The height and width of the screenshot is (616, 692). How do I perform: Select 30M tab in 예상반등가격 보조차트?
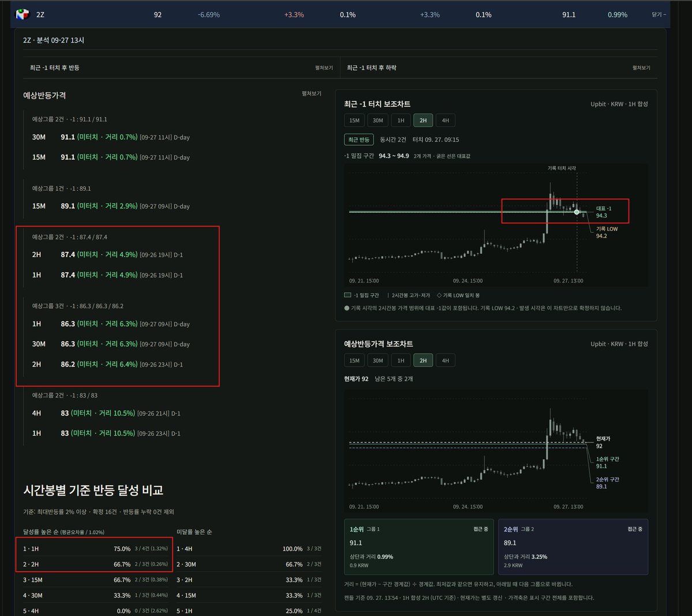[378, 360]
